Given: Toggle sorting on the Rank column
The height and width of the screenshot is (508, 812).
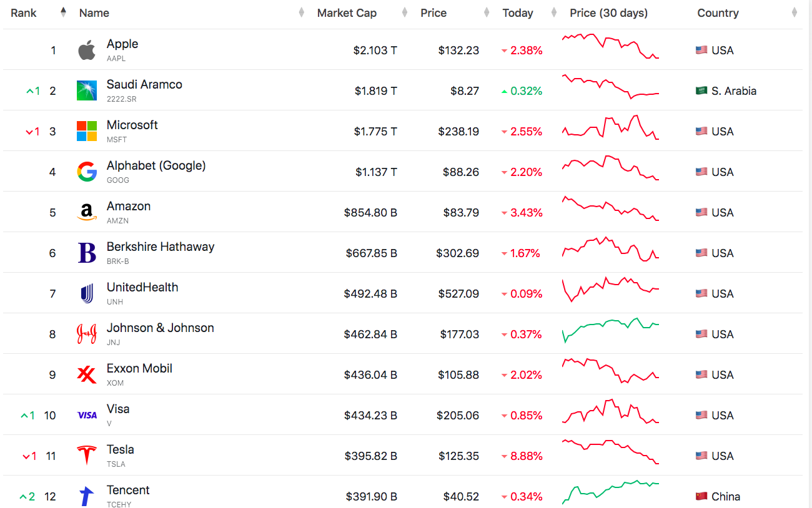Looking at the screenshot, I should click(x=63, y=11).
